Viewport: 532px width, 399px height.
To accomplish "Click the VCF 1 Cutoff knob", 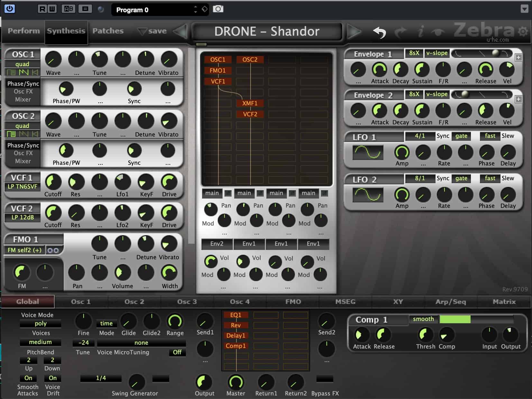I will pyautogui.click(x=53, y=182).
